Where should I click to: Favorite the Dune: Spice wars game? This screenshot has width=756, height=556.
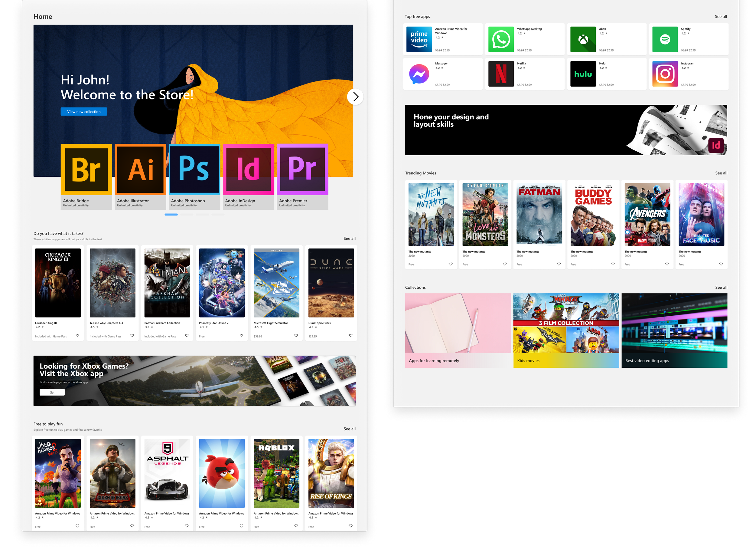[x=350, y=335]
